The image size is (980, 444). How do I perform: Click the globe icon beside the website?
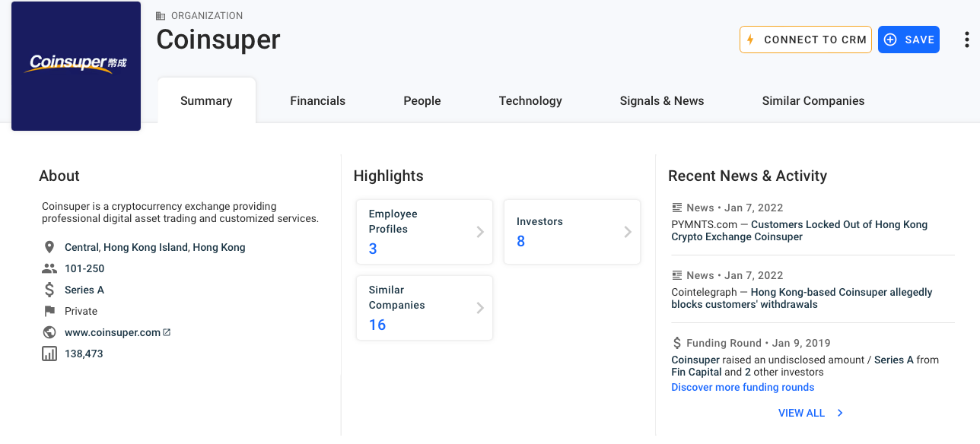click(x=49, y=332)
